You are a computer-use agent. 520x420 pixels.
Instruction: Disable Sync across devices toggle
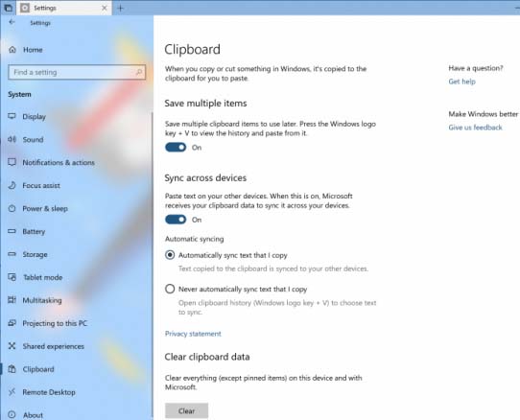click(176, 220)
